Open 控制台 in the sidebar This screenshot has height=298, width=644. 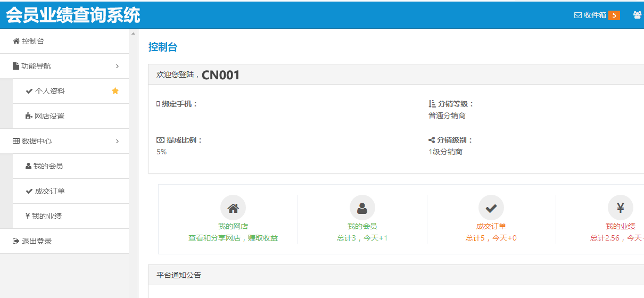point(32,41)
